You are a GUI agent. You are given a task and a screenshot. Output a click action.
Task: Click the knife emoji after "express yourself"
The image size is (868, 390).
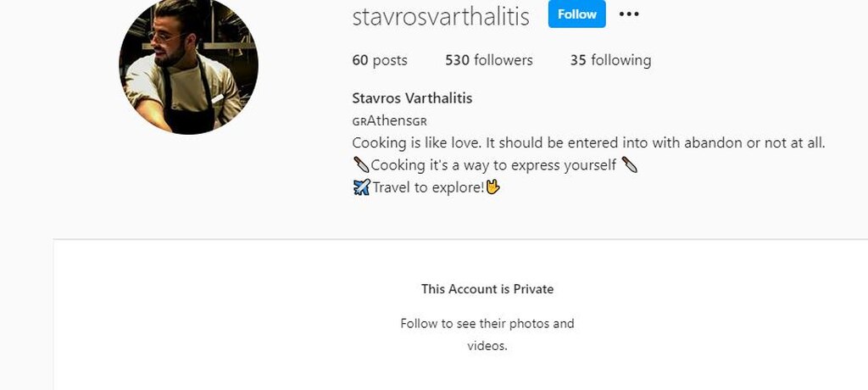[630, 164]
